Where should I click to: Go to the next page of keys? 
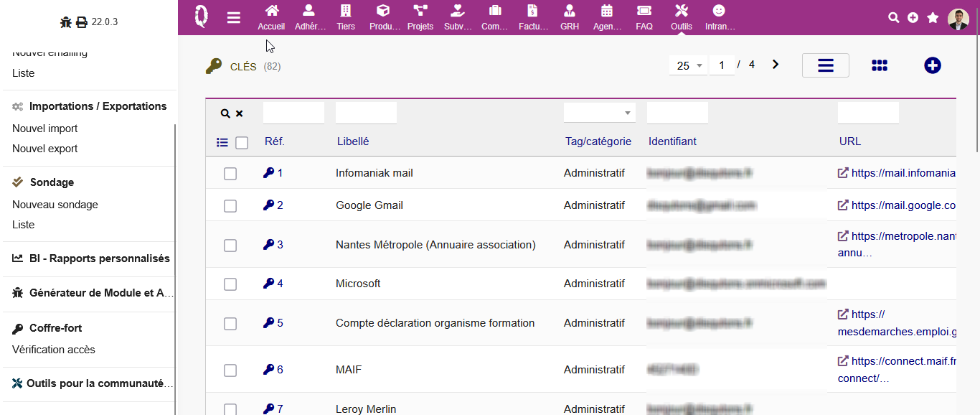click(775, 65)
